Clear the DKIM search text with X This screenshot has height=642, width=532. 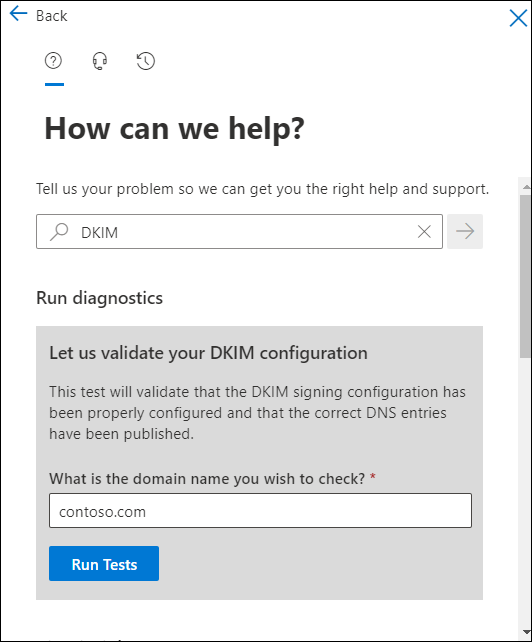(x=424, y=232)
